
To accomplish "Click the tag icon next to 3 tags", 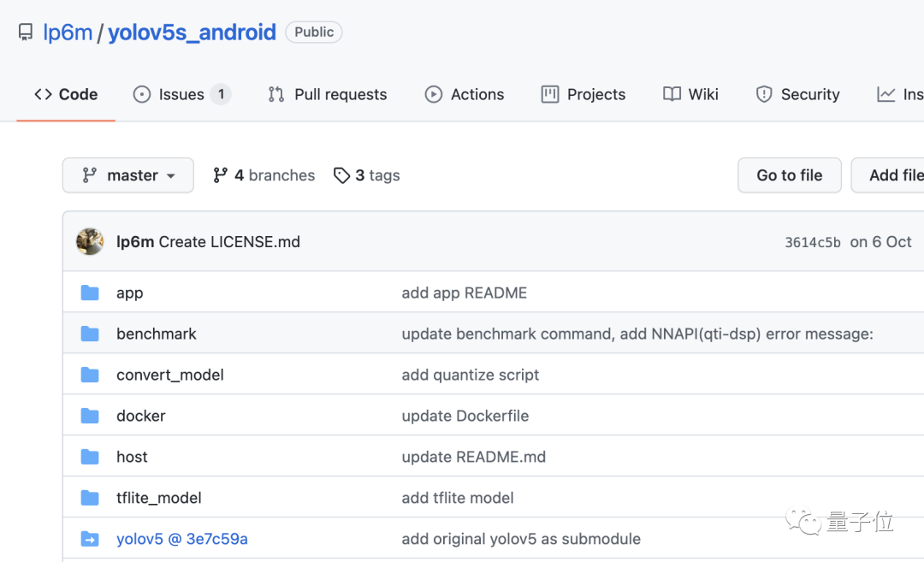I will [x=341, y=175].
